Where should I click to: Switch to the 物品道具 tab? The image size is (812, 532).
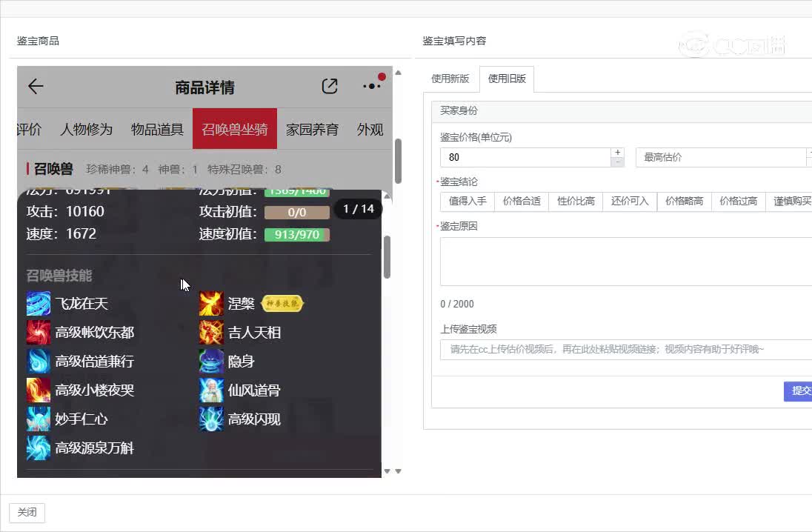coord(157,129)
